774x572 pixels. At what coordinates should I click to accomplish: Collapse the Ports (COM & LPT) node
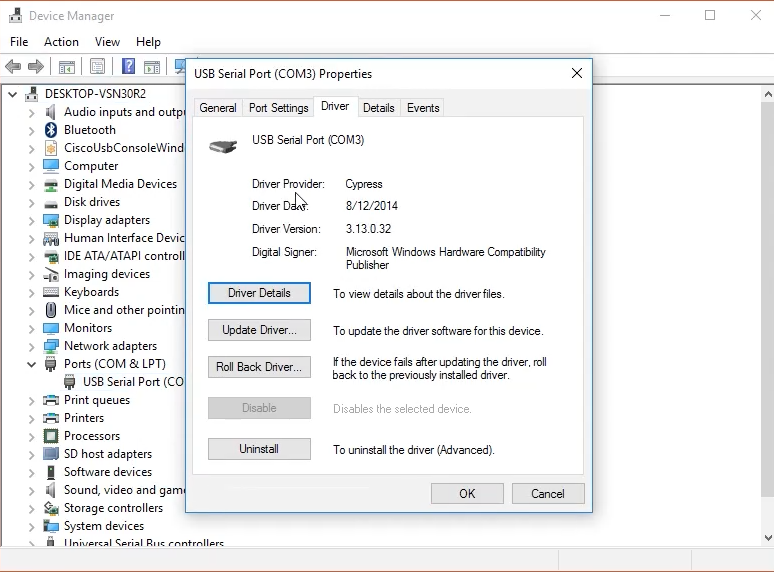pyautogui.click(x=32, y=364)
